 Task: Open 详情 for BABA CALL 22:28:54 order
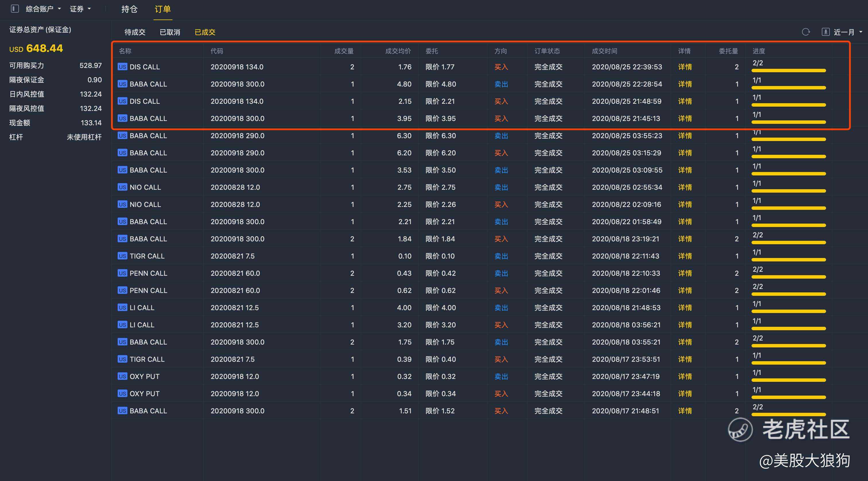click(x=685, y=84)
